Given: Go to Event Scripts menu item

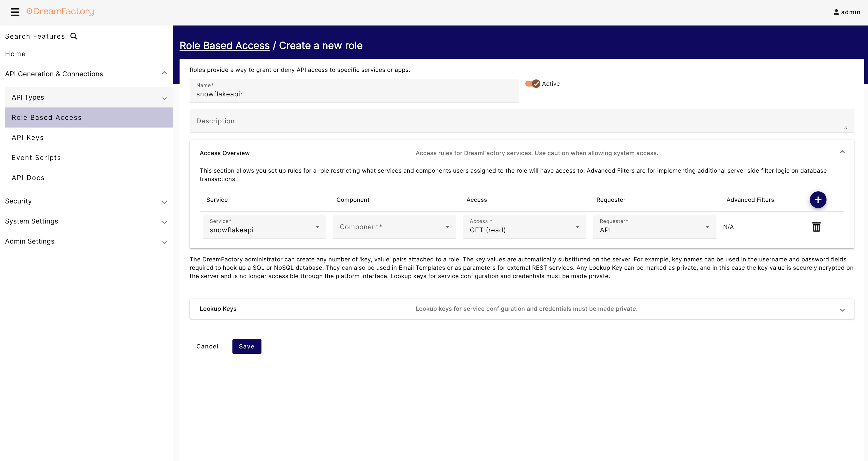Looking at the screenshot, I should click(36, 158).
